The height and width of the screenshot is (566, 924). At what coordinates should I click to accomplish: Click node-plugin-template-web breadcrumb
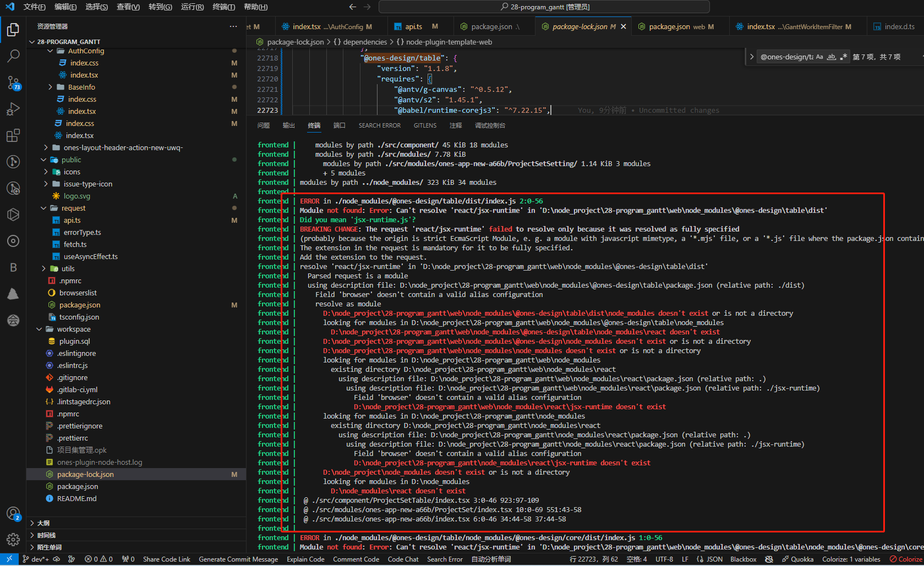point(449,42)
